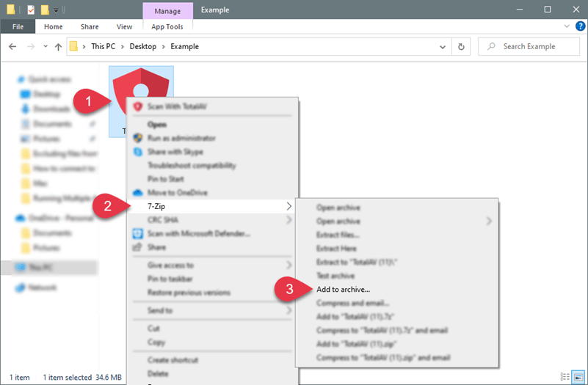Screen dimensions: 588x385
Task: Choose Add to archive...
Action: [396, 290]
